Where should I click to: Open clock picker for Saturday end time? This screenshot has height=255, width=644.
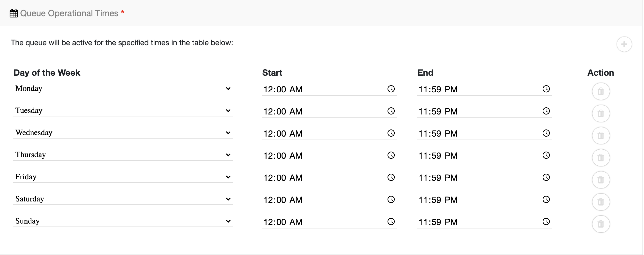coord(546,199)
